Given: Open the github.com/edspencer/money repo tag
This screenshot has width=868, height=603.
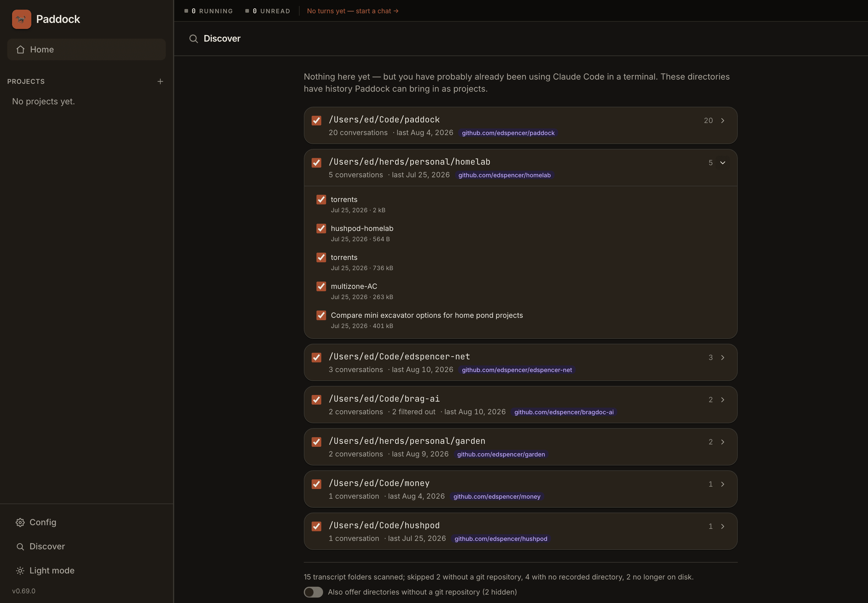Looking at the screenshot, I should (497, 497).
